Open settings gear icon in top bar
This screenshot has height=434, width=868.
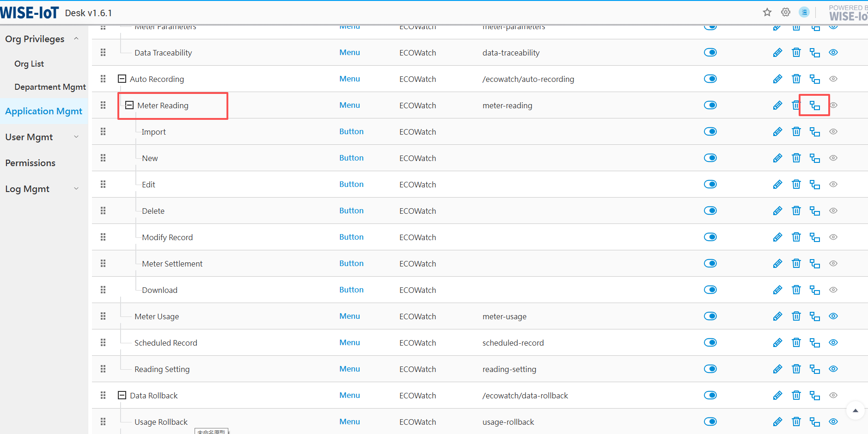[786, 12]
